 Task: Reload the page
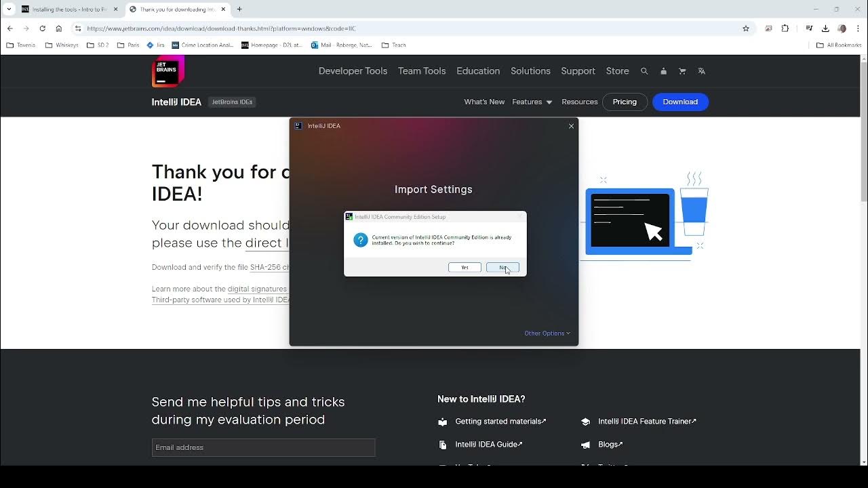click(42, 28)
